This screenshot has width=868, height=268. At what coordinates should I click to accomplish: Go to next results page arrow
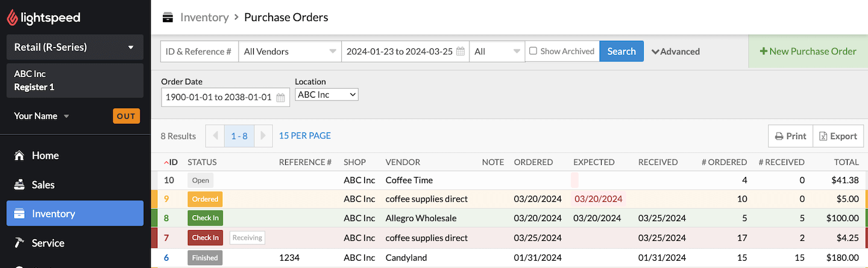pos(263,136)
